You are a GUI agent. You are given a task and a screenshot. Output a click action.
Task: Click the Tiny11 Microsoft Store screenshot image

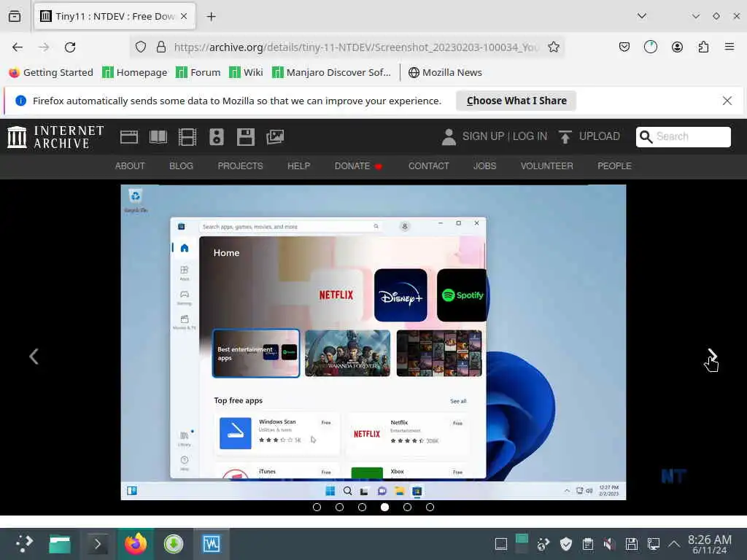[x=373, y=343]
